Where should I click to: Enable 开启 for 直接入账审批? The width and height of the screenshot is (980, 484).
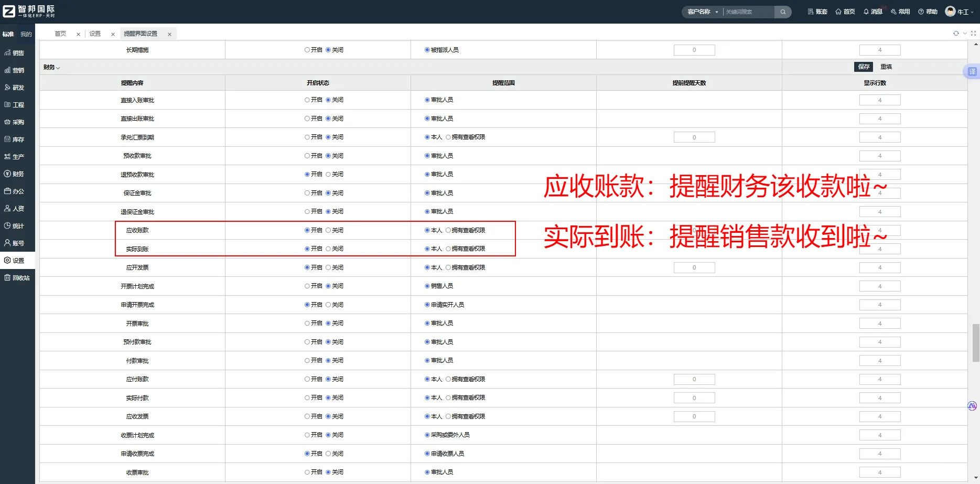pos(307,100)
